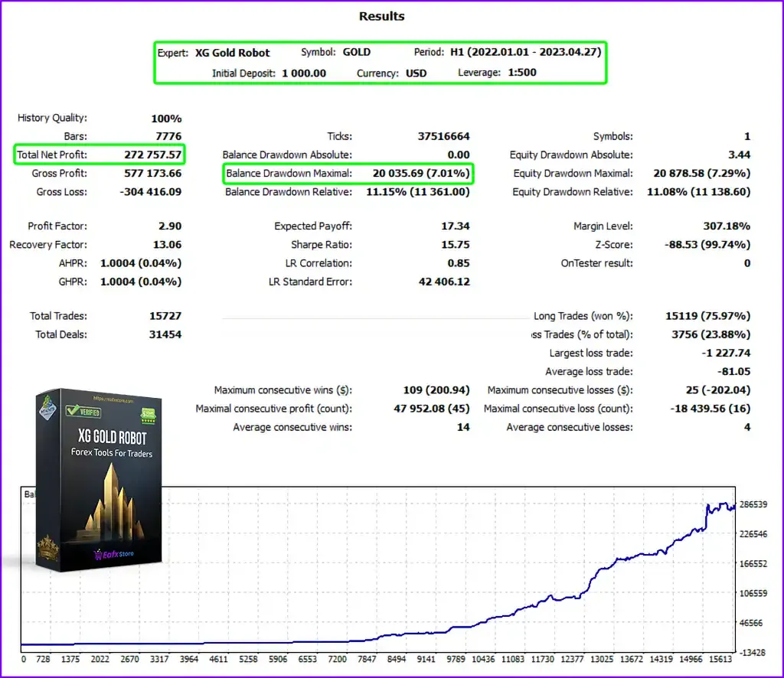Click the Leverage 1:500 value
784x678 pixels.
(522, 73)
